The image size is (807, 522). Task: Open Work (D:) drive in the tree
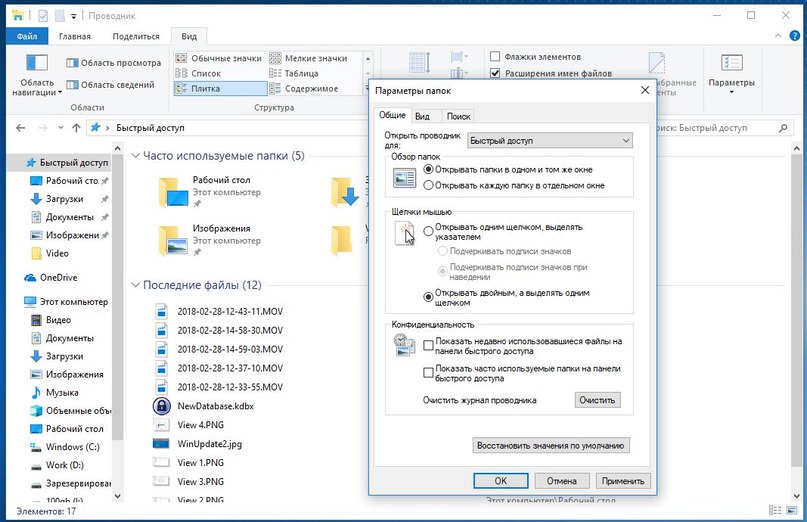(57, 465)
